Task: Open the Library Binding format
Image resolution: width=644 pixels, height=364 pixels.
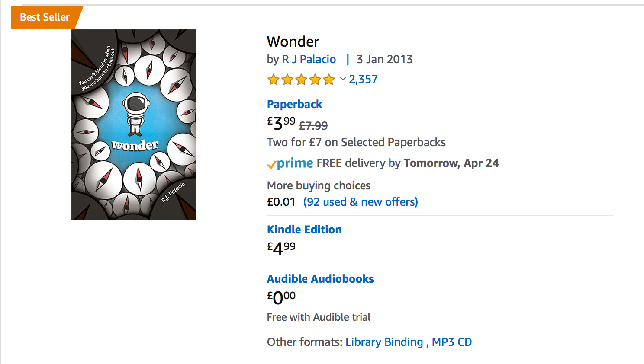Action: tap(384, 342)
